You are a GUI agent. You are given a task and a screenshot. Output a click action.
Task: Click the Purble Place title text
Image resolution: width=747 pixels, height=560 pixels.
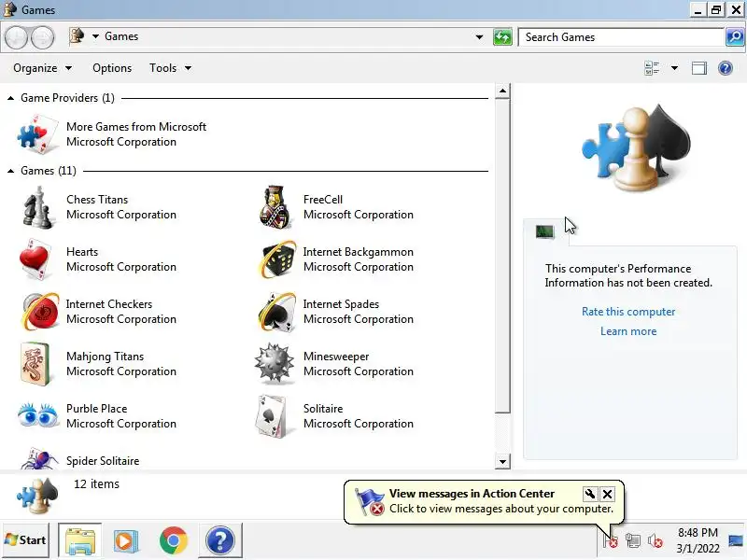(97, 409)
